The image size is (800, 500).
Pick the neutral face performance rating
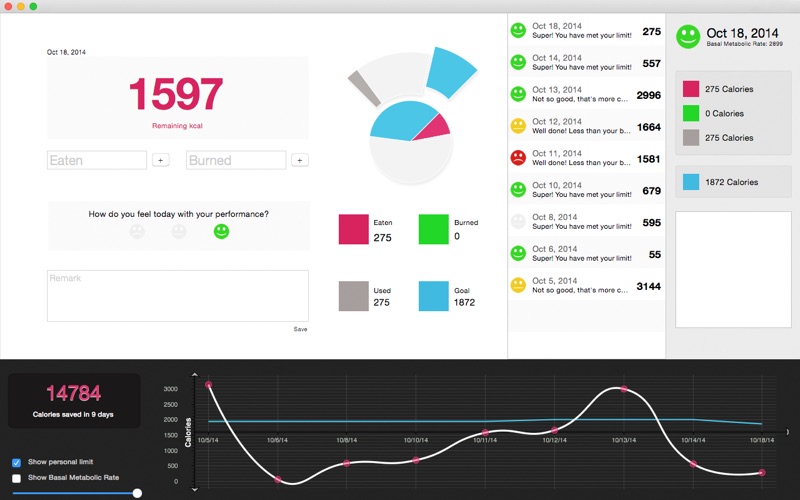(179, 232)
